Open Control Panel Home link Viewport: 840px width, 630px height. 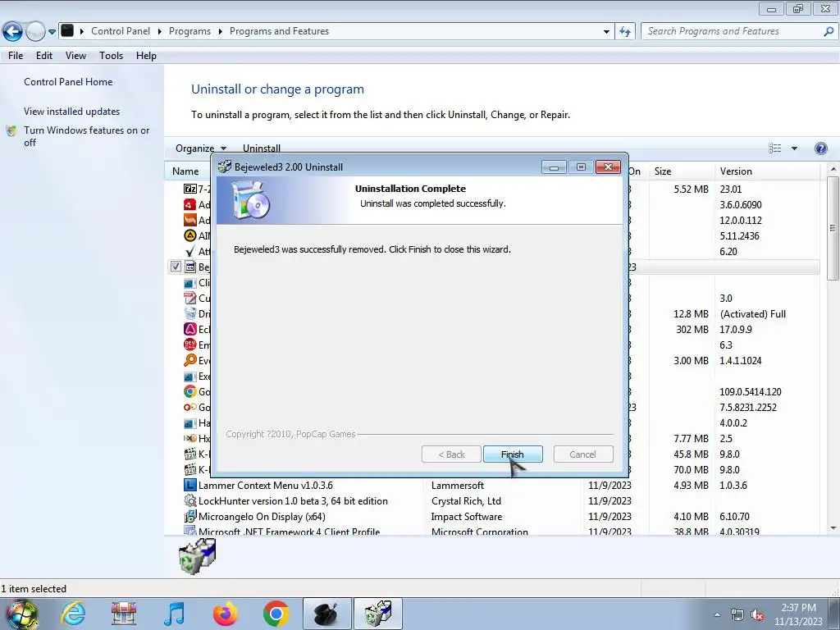[x=68, y=82]
